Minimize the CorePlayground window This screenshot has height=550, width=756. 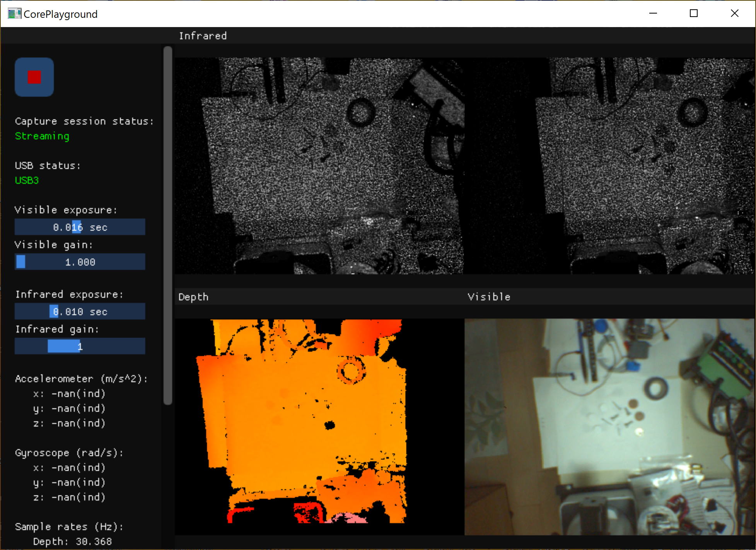[x=653, y=14]
